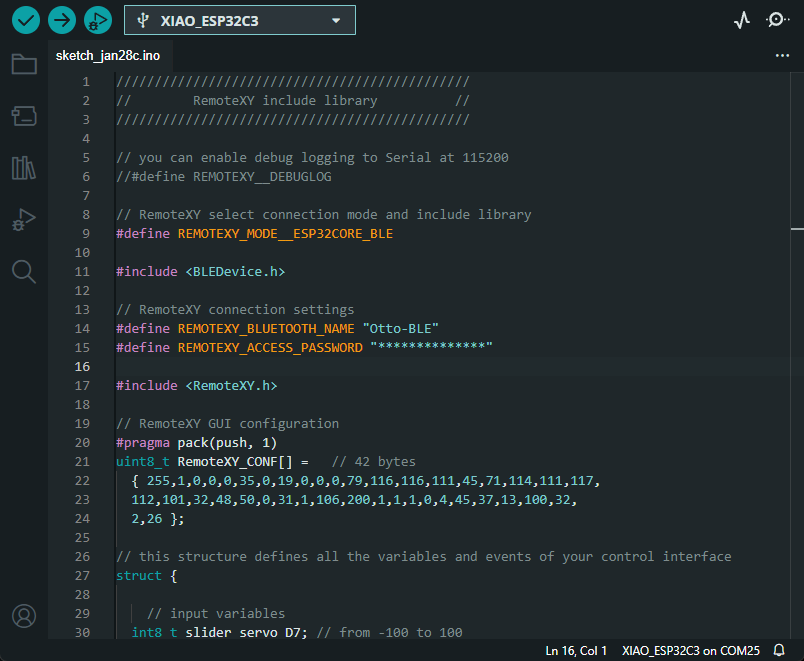Place cursor on empty line 16
This screenshot has width=804, height=661.
click(x=400, y=367)
